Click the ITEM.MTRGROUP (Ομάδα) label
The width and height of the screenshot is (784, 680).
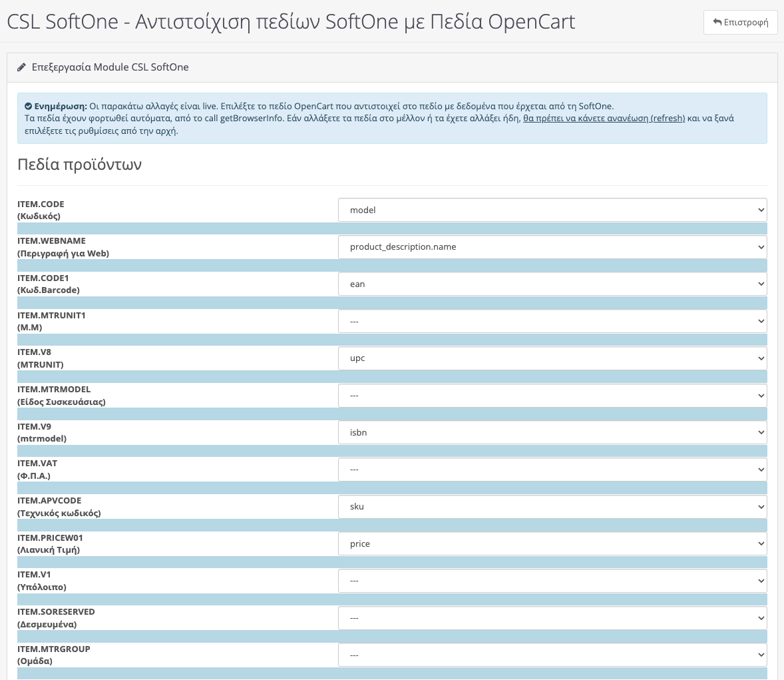point(53,655)
